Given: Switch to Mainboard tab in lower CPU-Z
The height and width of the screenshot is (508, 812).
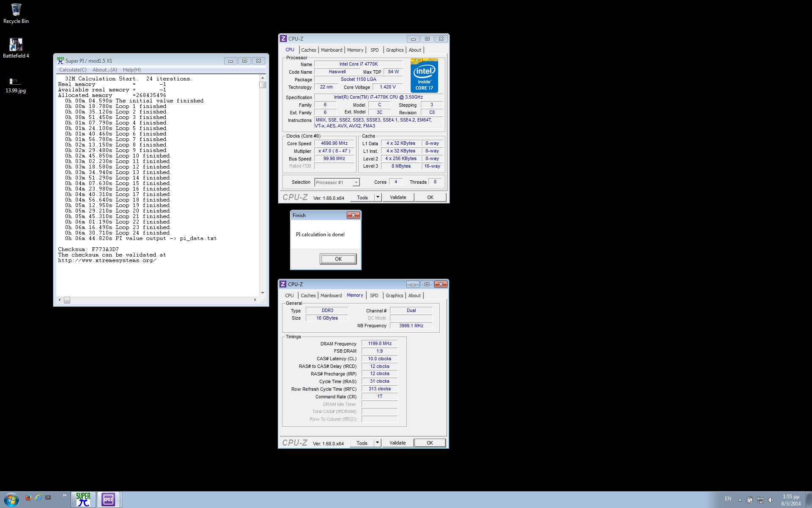Looking at the screenshot, I should [331, 295].
